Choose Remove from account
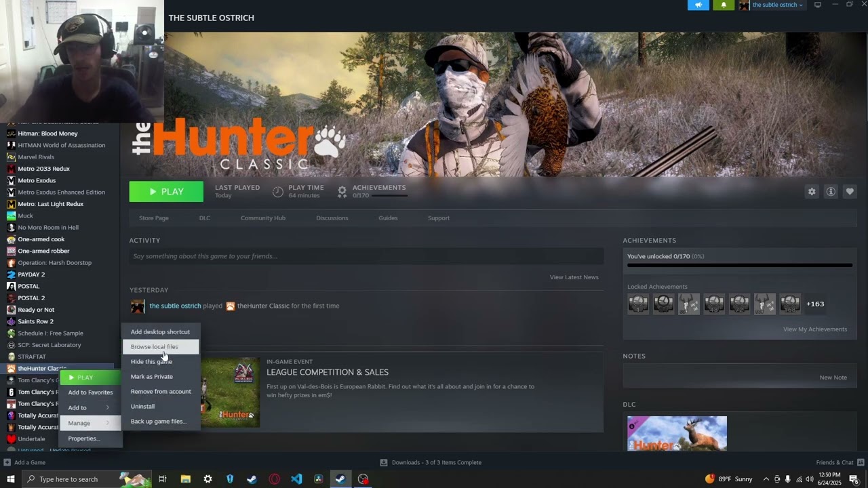868x488 pixels. (161, 392)
